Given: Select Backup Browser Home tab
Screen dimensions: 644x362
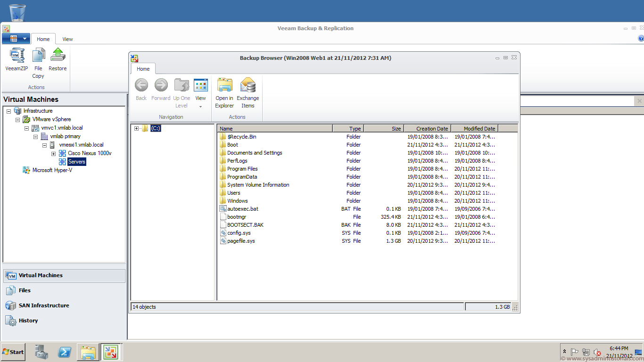Looking at the screenshot, I should coord(143,69).
